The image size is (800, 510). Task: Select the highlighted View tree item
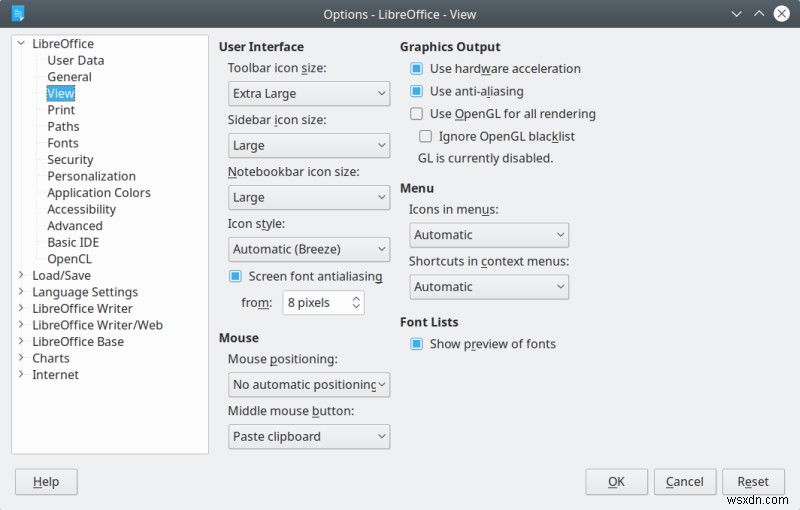(61, 93)
